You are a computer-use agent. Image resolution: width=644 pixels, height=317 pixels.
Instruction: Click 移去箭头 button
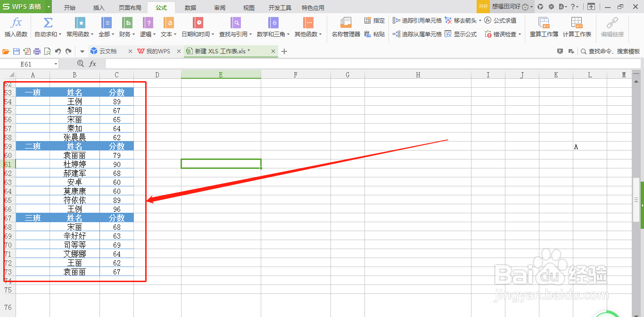(461, 21)
